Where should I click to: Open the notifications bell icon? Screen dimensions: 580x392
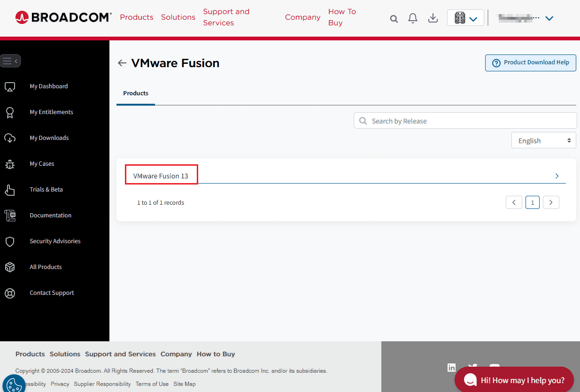click(413, 18)
